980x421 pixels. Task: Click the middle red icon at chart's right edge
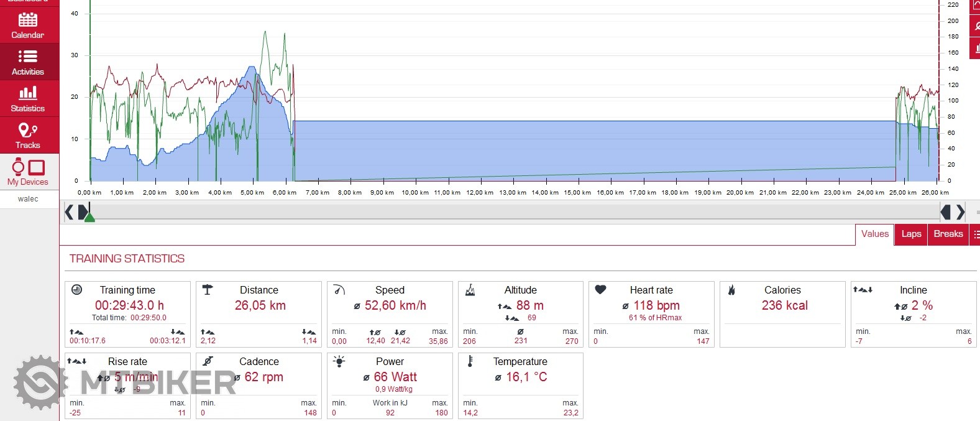(x=976, y=26)
